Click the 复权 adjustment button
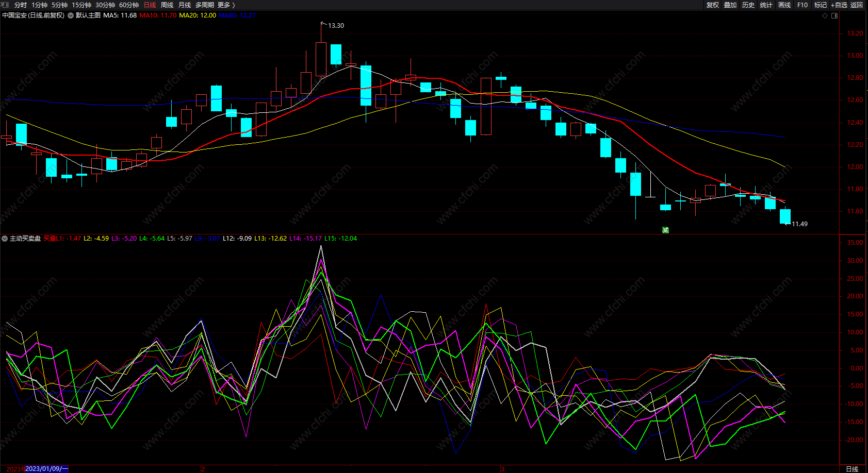This screenshot has height=473, width=868. tap(713, 5)
